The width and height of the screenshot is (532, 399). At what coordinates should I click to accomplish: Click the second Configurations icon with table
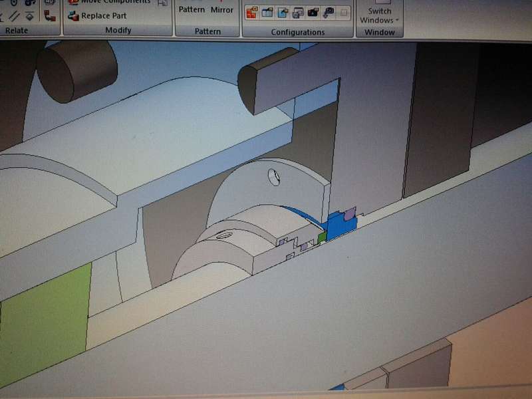(267, 13)
